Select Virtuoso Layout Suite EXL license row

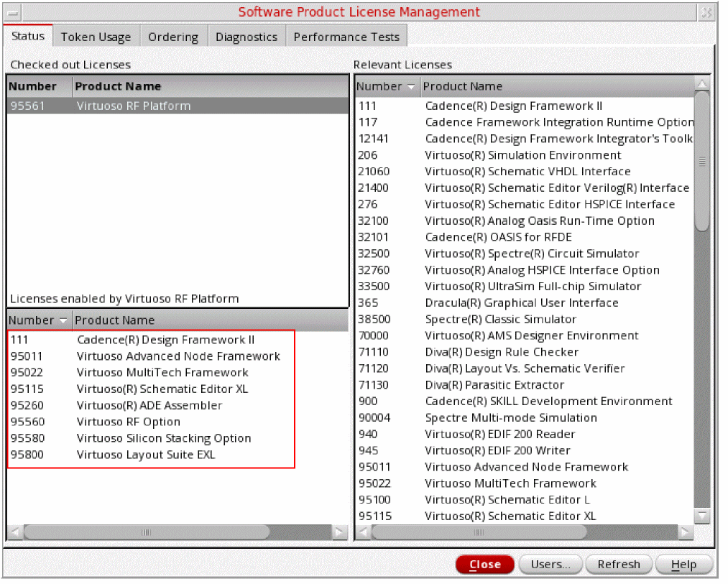coord(146,455)
